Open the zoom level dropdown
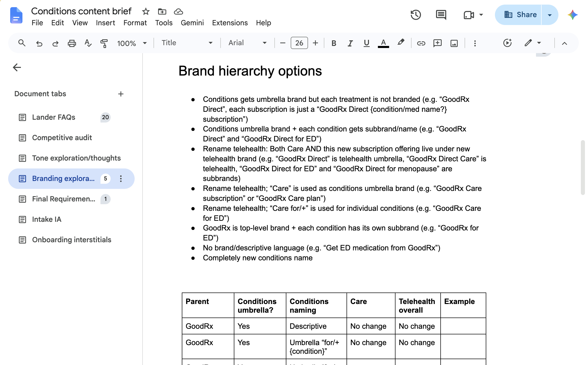Screen dimensions: 588x365 click(x=132, y=43)
